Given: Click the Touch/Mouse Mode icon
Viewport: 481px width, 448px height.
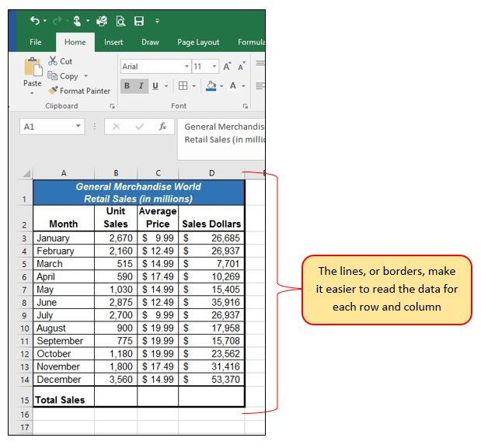Looking at the screenshot, I should click(77, 21).
